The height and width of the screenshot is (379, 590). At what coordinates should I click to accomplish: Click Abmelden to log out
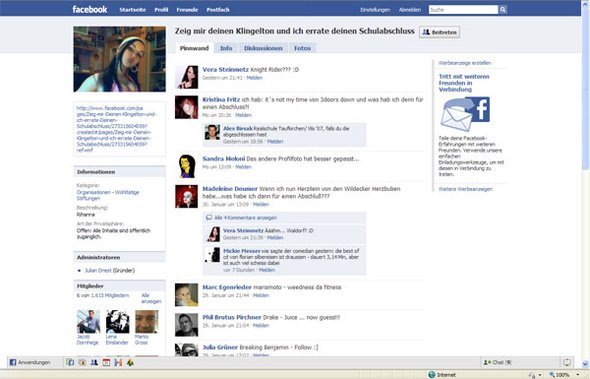(x=410, y=10)
